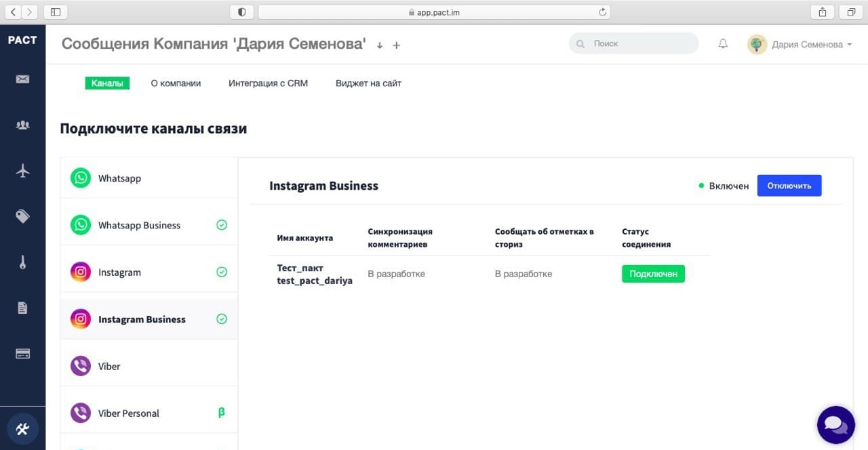Click Сообщать об отметках в сториз header
868x450 pixels.
(545, 238)
